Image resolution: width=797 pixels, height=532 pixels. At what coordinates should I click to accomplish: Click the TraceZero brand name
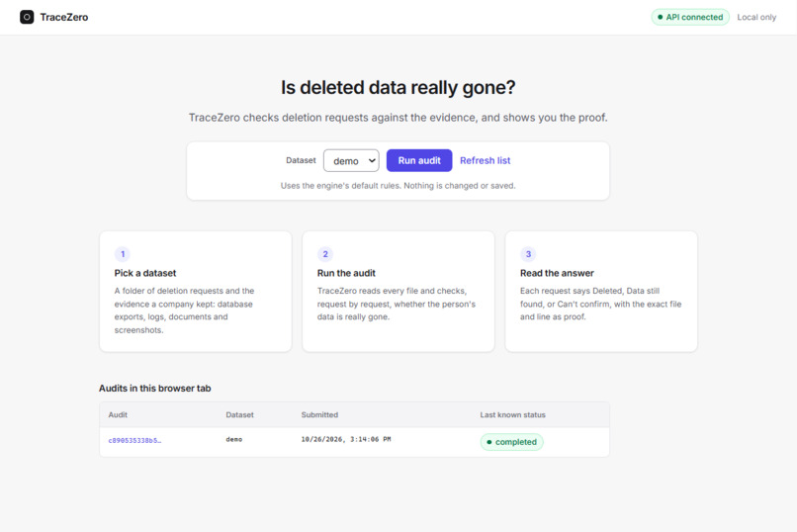point(64,17)
